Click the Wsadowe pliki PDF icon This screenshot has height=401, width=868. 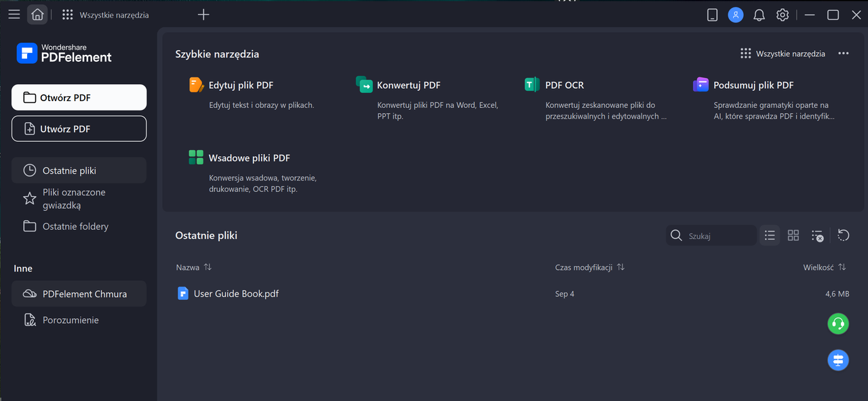point(196,157)
